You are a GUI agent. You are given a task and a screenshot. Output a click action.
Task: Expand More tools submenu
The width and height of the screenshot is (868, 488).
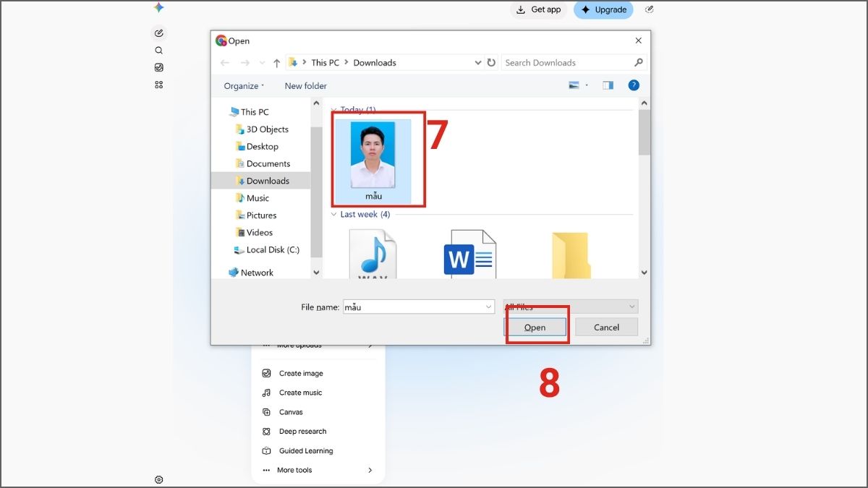click(318, 470)
